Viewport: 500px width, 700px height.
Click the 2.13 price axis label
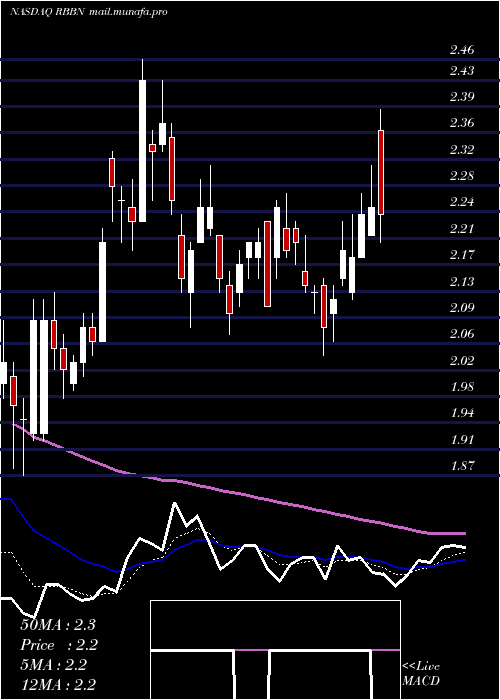click(x=462, y=282)
